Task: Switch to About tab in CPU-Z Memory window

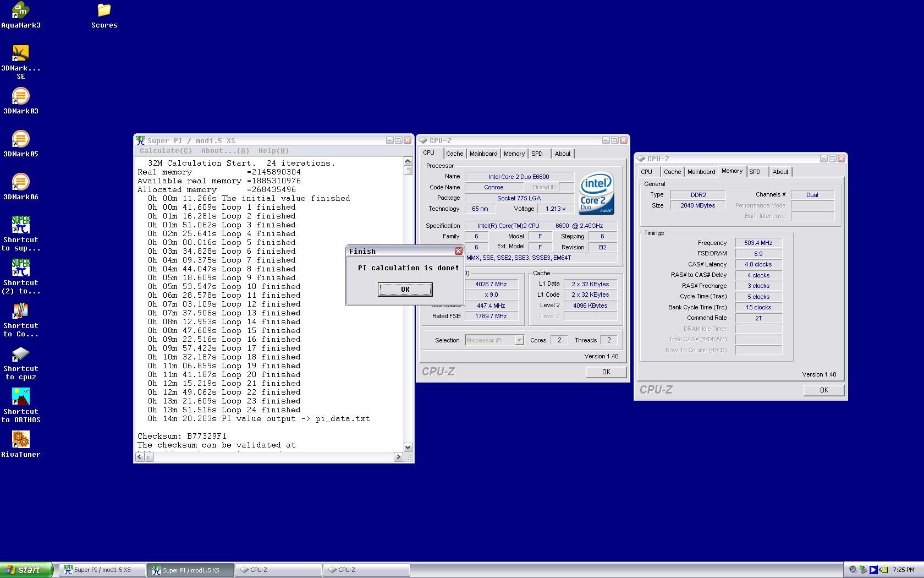Action: click(x=780, y=172)
